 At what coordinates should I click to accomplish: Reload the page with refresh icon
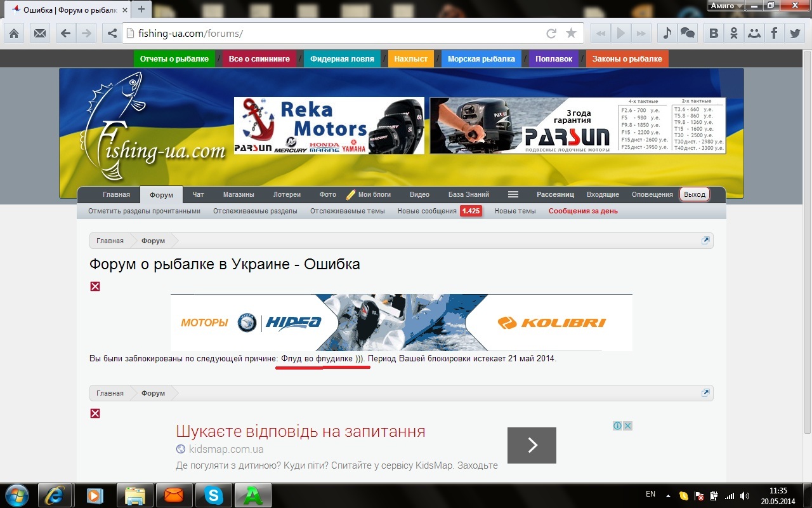551,34
